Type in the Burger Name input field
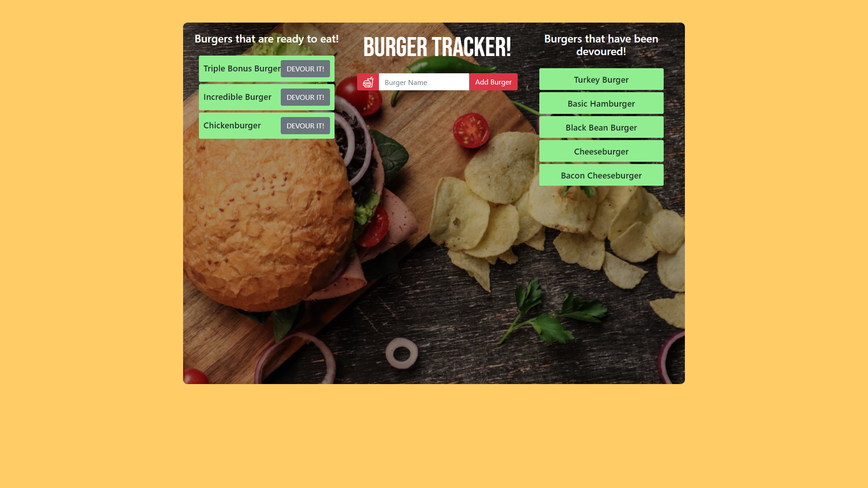 tap(424, 82)
